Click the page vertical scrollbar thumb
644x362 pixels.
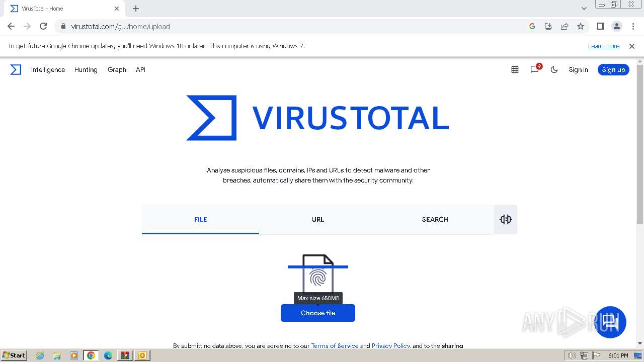point(640,145)
